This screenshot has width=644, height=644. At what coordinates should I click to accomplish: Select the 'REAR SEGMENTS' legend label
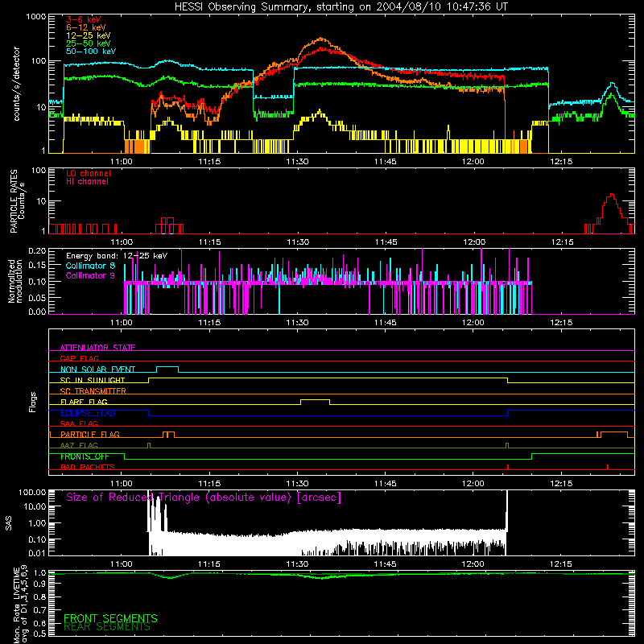pos(107,627)
